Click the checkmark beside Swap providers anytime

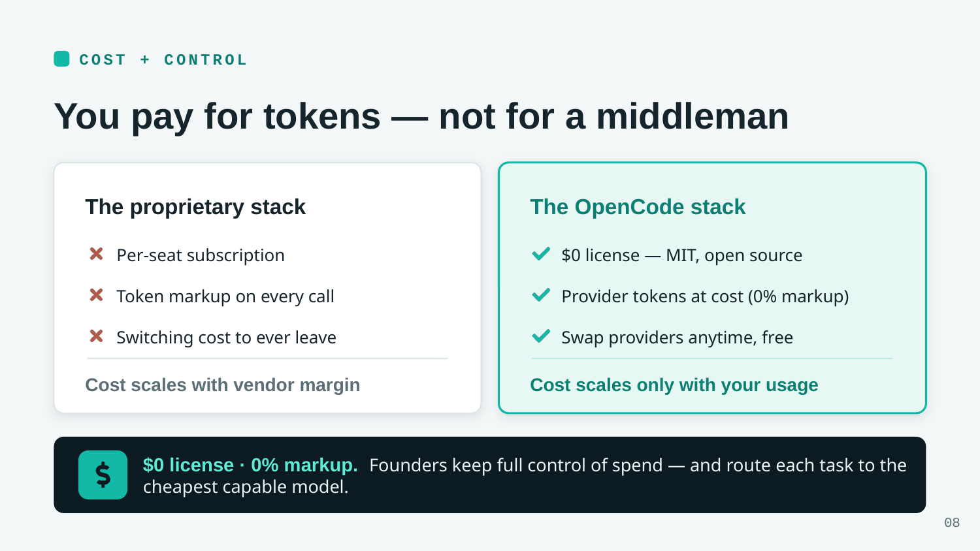point(541,336)
